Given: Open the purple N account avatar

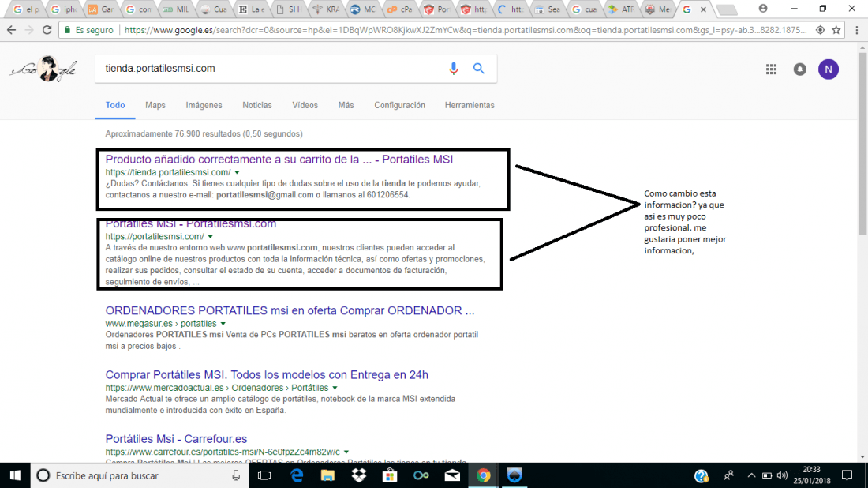Looking at the screenshot, I should (x=828, y=69).
